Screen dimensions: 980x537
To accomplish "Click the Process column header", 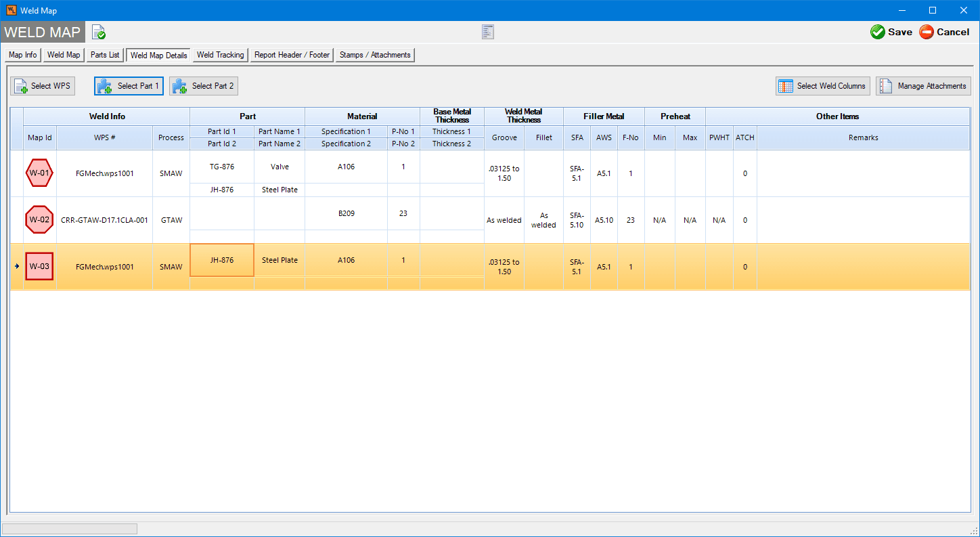I will point(171,137).
